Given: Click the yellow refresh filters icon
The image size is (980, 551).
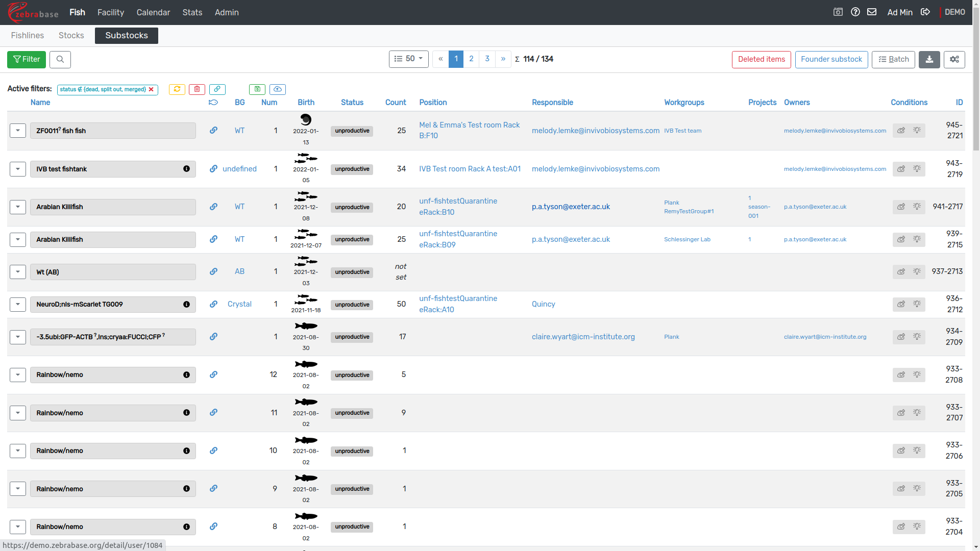Looking at the screenshot, I should tap(177, 89).
